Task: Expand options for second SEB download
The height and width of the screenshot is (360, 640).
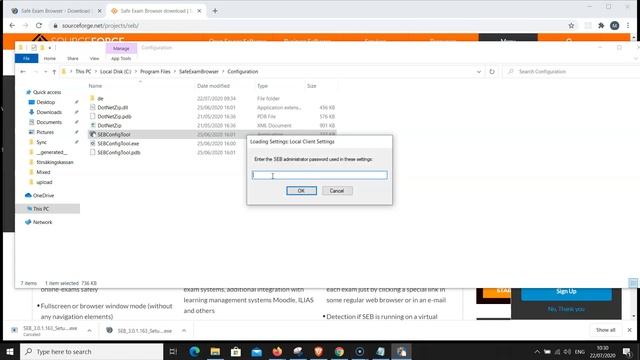Action: coord(184,331)
